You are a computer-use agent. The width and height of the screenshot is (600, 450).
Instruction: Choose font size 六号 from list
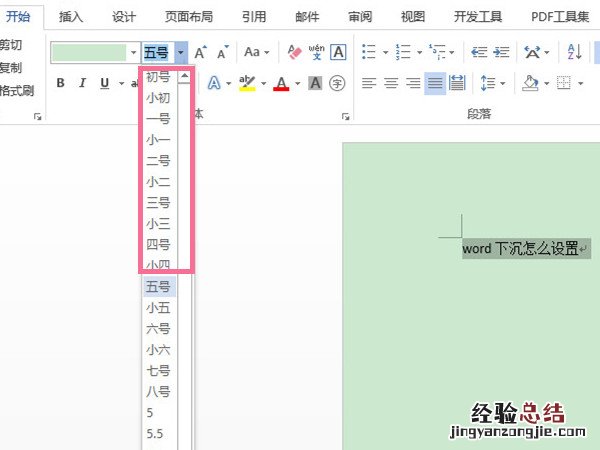coord(158,328)
